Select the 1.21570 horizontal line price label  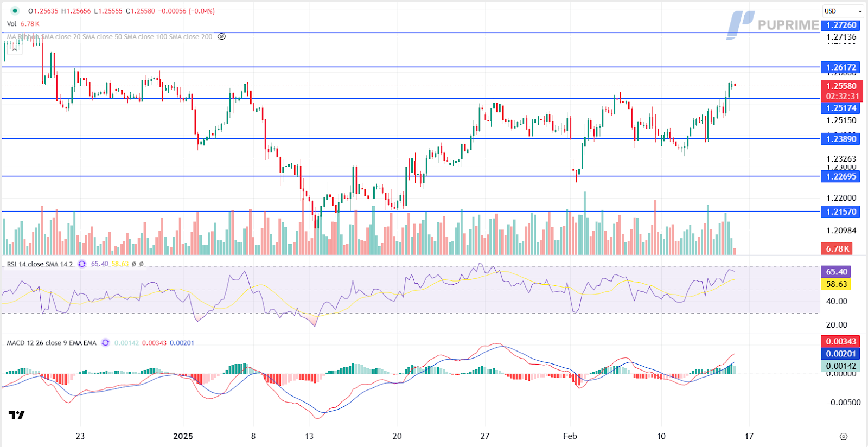coord(840,212)
